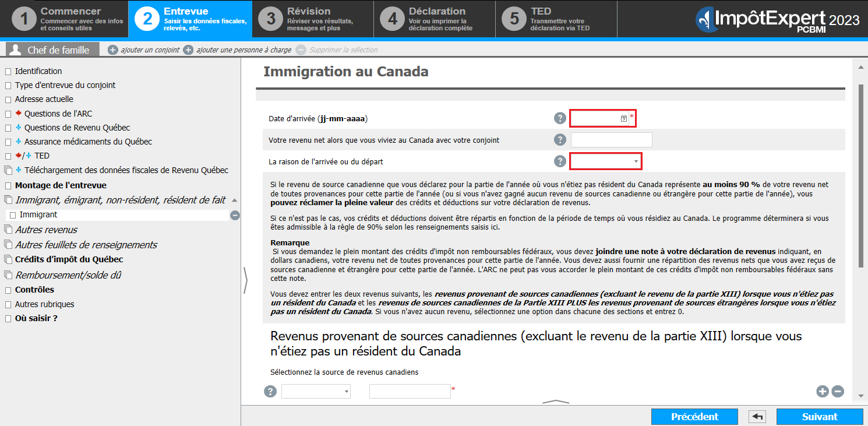Open help for source de revenus canadiens
This screenshot has width=868, height=426.
(x=270, y=392)
